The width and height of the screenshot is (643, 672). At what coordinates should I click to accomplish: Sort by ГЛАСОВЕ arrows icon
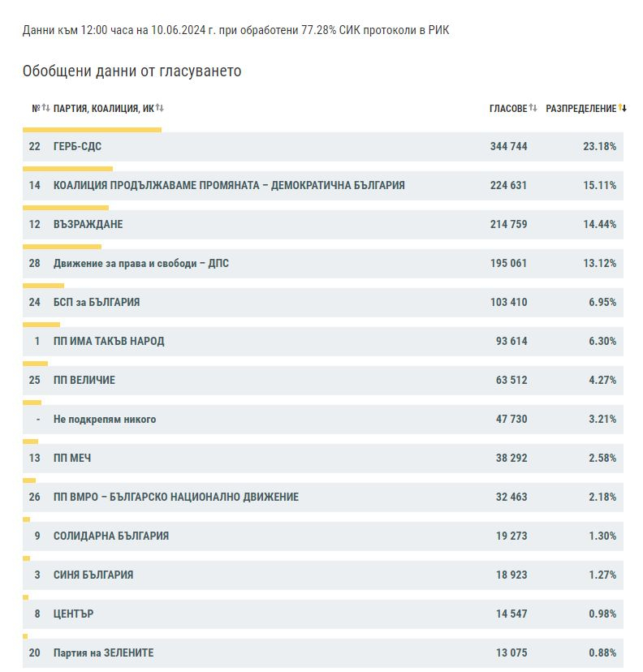click(x=533, y=108)
